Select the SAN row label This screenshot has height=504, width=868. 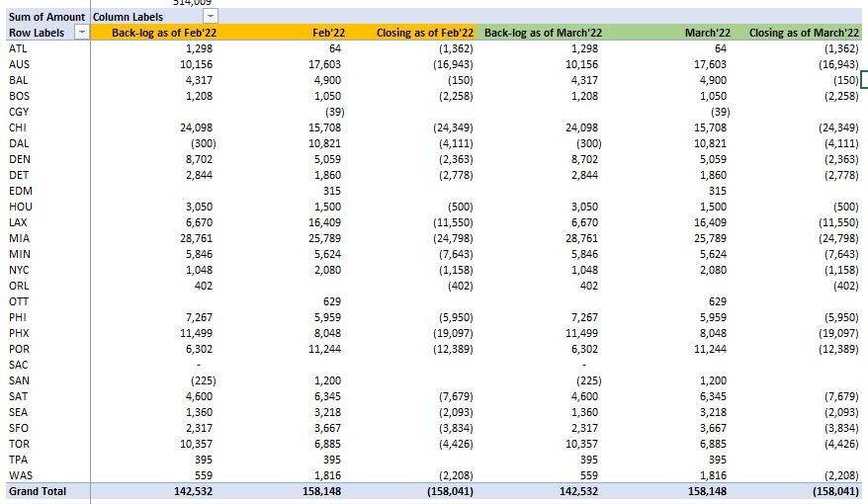click(19, 380)
